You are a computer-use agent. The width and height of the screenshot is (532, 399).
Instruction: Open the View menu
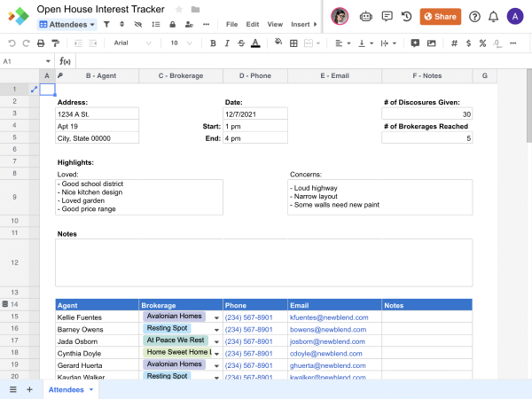275,25
